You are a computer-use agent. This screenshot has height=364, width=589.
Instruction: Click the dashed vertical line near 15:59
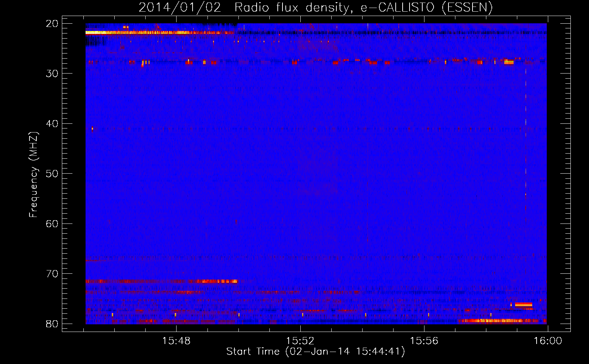(x=526, y=146)
